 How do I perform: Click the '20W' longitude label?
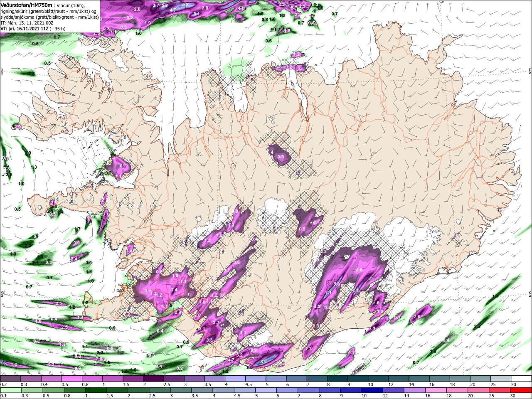pyautogui.click(x=221, y=2)
